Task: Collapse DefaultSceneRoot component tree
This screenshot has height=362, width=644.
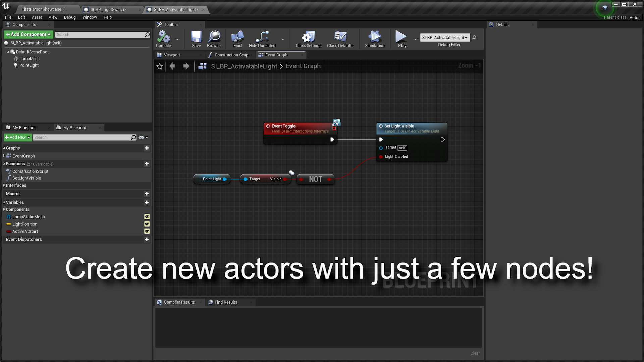Action: point(8,52)
